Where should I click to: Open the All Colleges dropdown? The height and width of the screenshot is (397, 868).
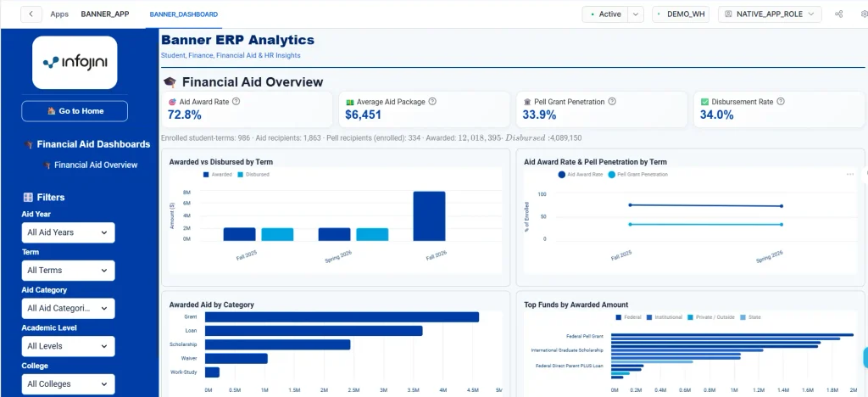68,383
